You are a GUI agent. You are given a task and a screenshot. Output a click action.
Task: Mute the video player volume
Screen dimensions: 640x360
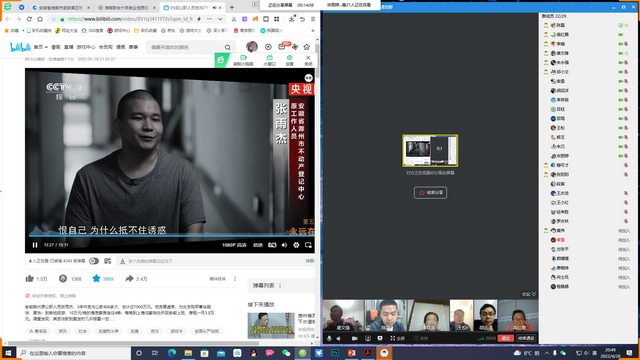[x=284, y=245]
